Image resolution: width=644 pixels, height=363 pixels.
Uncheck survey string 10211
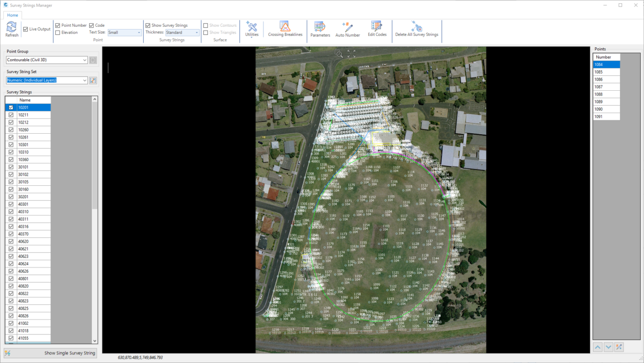(x=11, y=114)
